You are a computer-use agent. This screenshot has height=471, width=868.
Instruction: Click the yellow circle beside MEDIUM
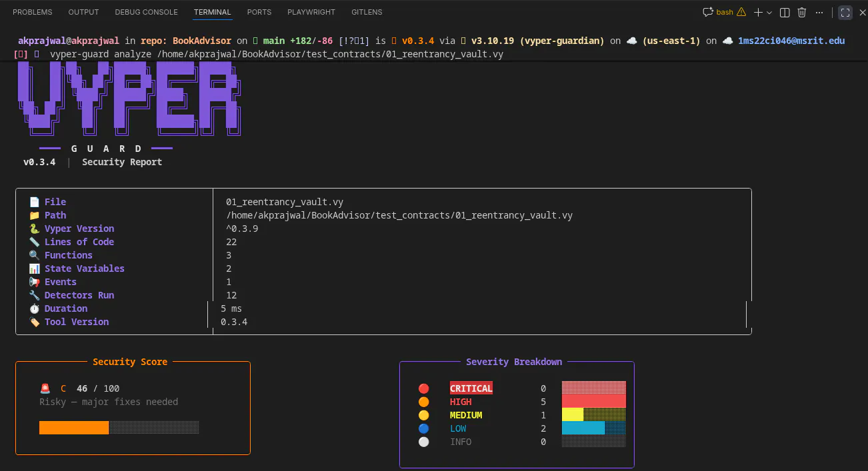coord(423,415)
